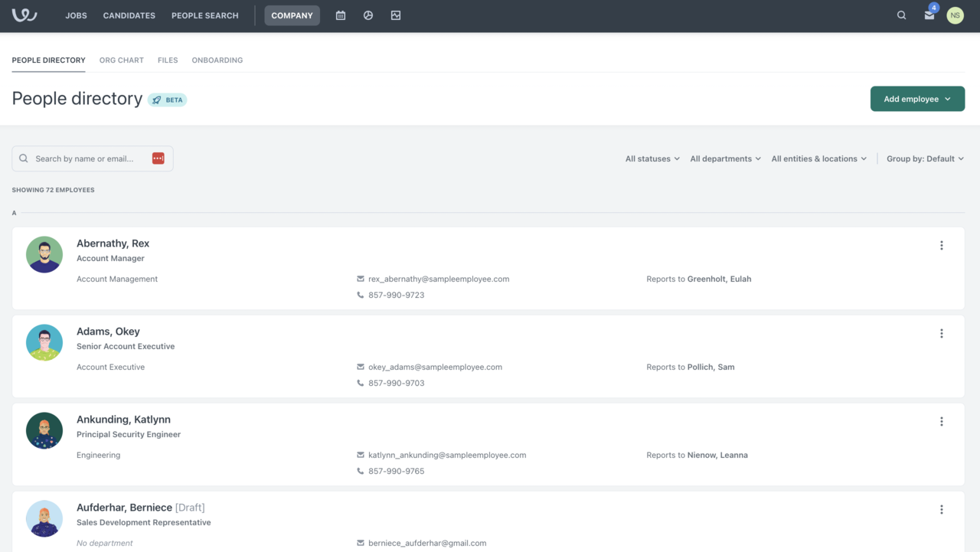This screenshot has width=980, height=552.
Task: Open more options for Aufderhar, Berniece
Action: pyautogui.click(x=942, y=510)
